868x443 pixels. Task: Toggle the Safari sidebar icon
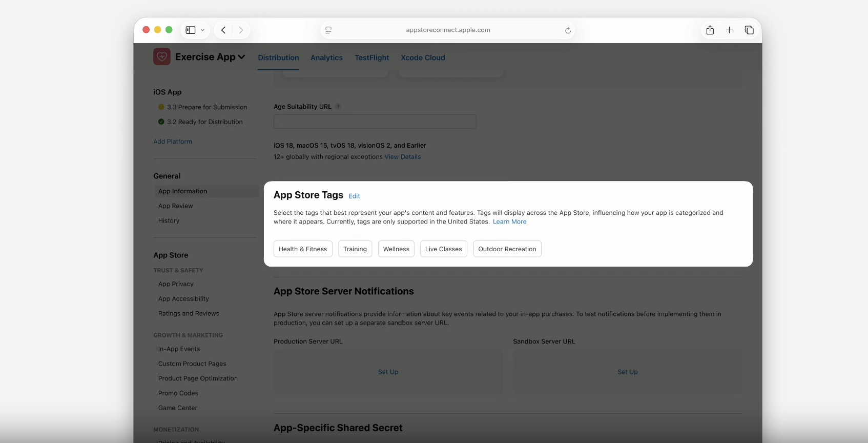pyautogui.click(x=191, y=30)
